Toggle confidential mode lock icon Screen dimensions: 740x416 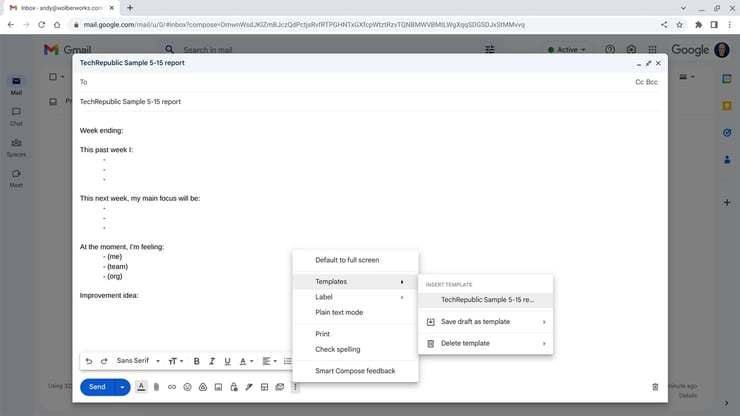tap(234, 387)
